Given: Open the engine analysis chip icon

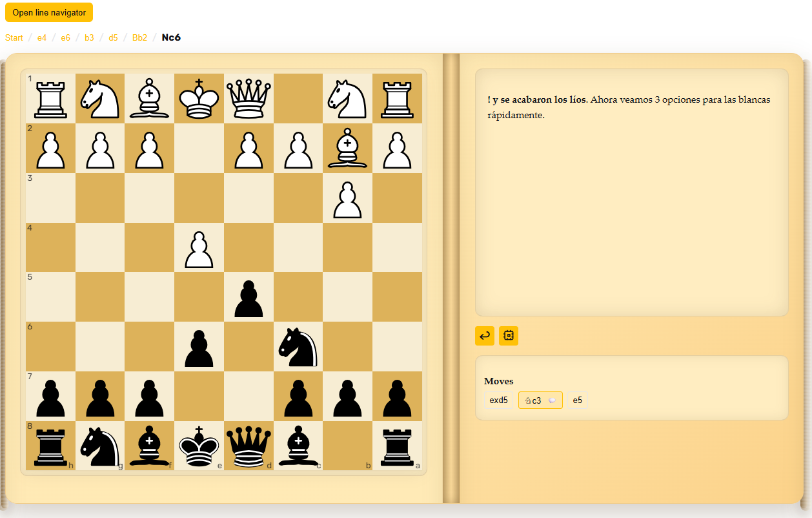Looking at the screenshot, I should click(509, 336).
